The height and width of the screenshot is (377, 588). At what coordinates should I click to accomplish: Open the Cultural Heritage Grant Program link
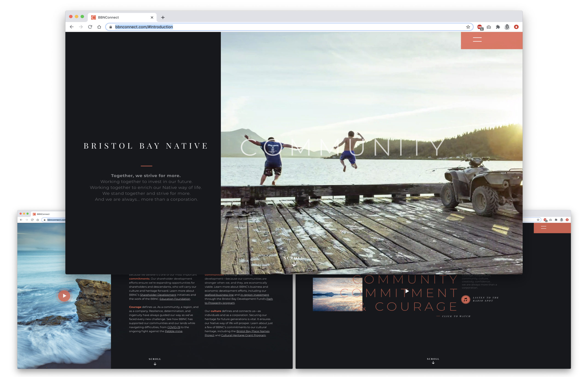[243, 335]
